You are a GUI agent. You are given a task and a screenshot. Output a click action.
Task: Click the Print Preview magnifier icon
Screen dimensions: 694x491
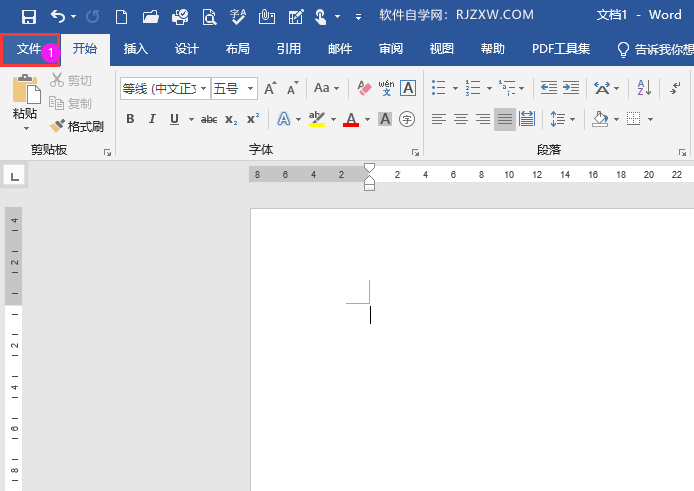[x=209, y=17]
